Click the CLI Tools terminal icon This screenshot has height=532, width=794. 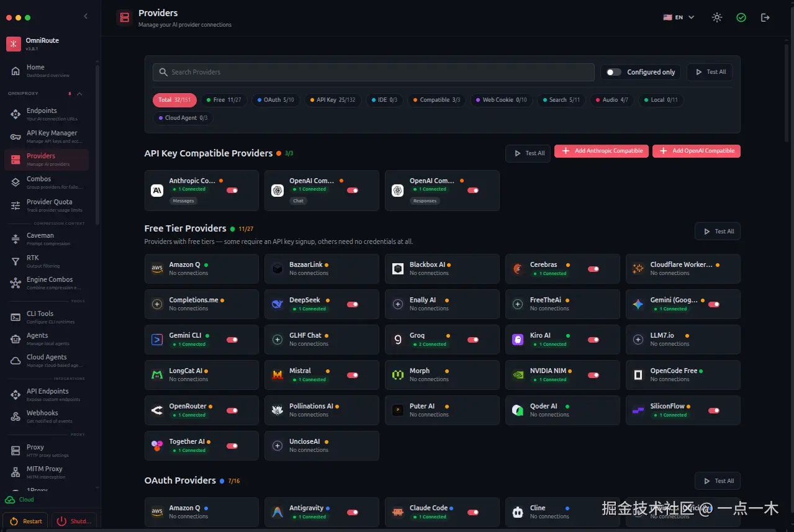[16, 317]
